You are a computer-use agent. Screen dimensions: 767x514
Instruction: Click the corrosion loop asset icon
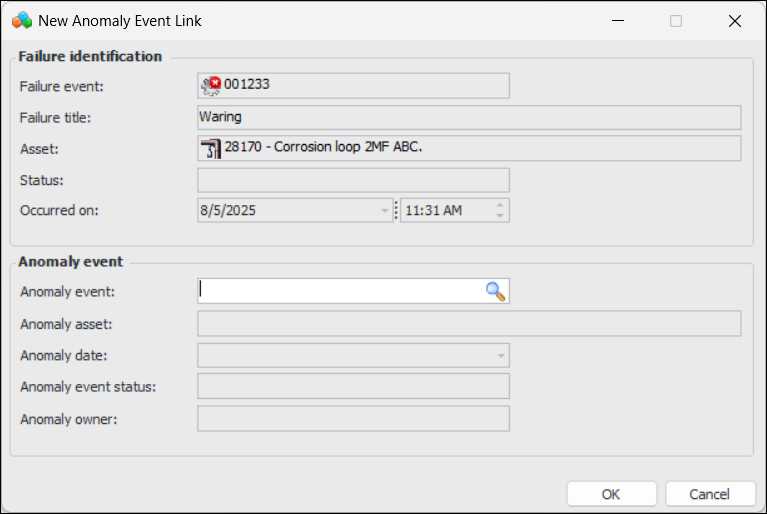click(x=211, y=148)
